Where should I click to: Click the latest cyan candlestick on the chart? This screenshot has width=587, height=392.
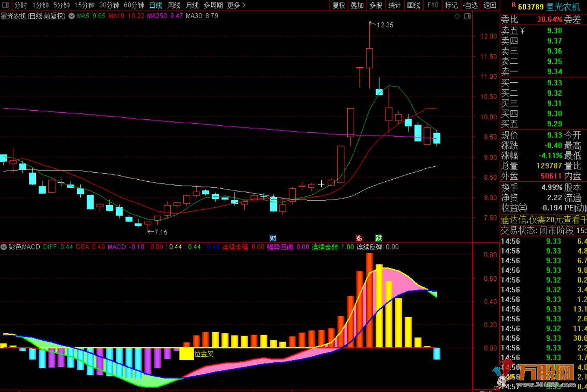coord(437,138)
